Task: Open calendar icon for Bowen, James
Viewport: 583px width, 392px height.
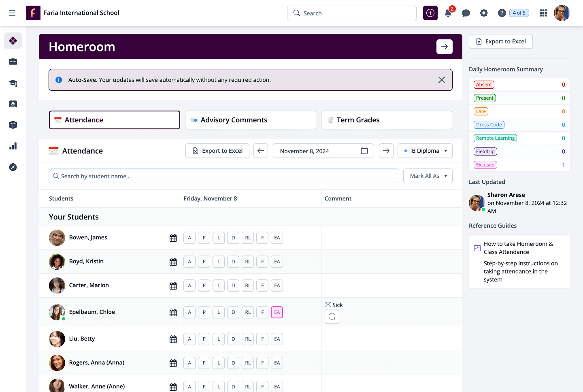Action: 173,238
